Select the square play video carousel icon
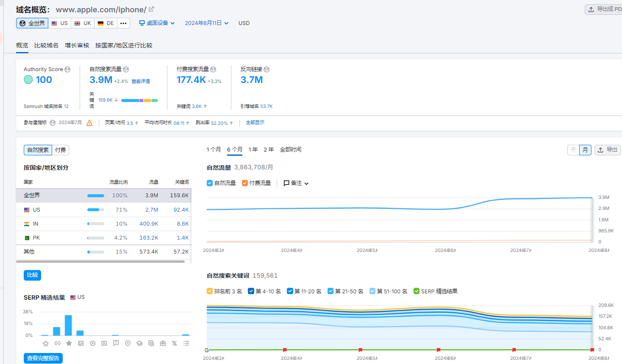The height and width of the screenshot is (364, 622). click(104, 343)
